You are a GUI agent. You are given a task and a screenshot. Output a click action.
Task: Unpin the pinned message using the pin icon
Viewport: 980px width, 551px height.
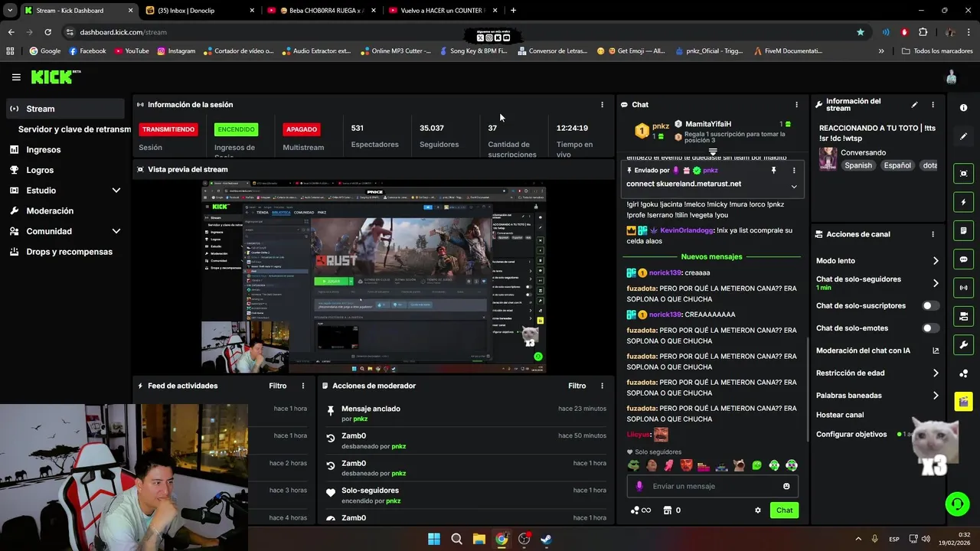click(774, 171)
